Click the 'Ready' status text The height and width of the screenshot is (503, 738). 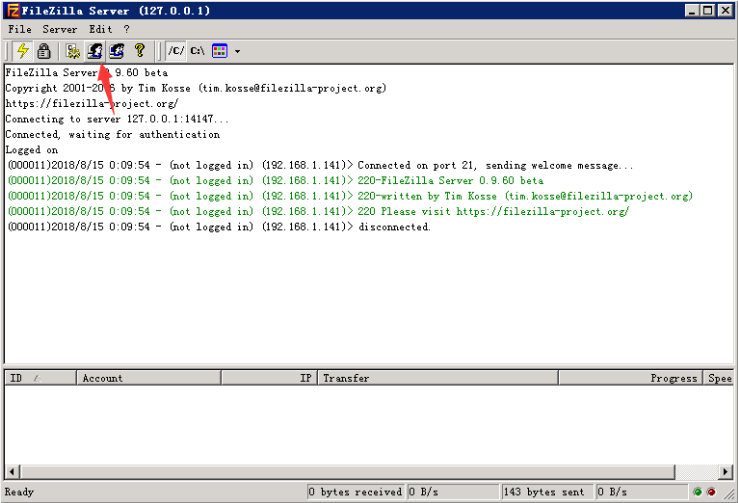coord(19,492)
